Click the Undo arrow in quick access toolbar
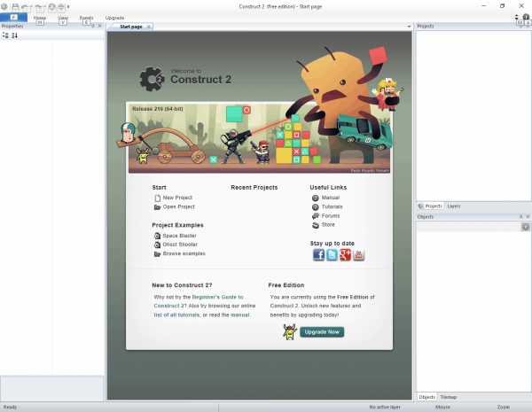Viewport: 532px width, 412px height. coord(25,6)
